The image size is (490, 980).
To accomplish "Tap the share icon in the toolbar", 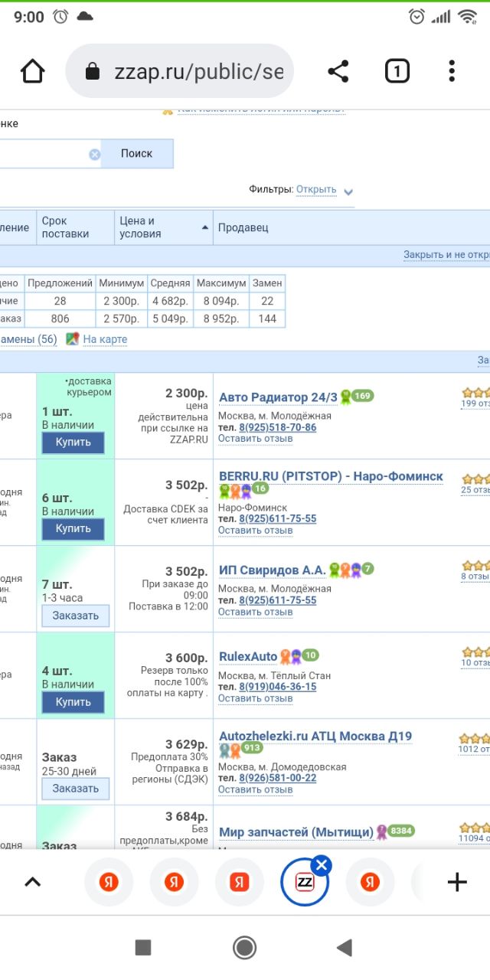I will click(x=338, y=71).
